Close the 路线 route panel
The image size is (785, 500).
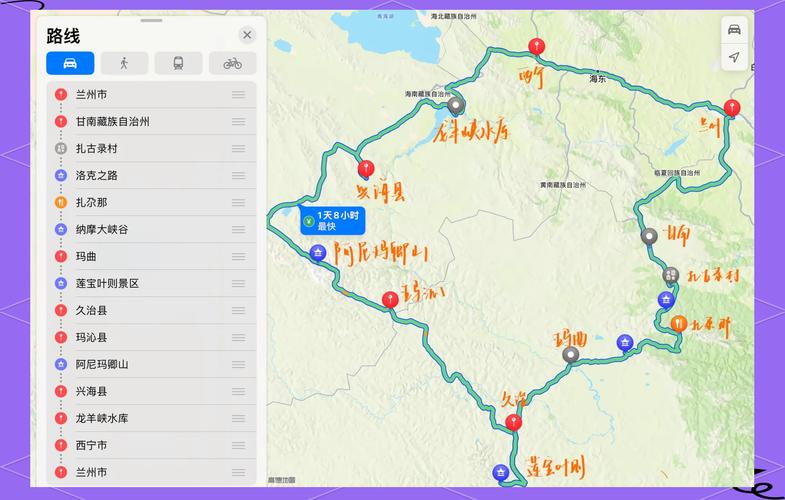[x=247, y=35]
